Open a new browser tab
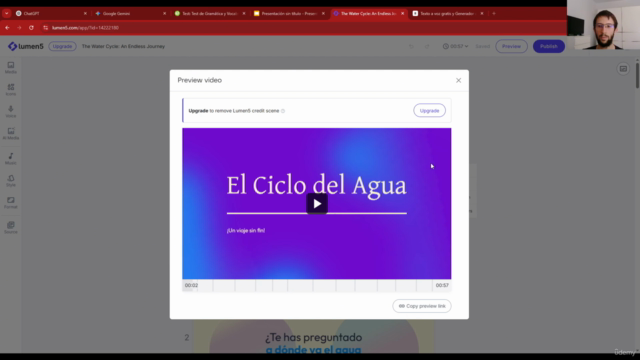The height and width of the screenshot is (360, 640). (494, 13)
